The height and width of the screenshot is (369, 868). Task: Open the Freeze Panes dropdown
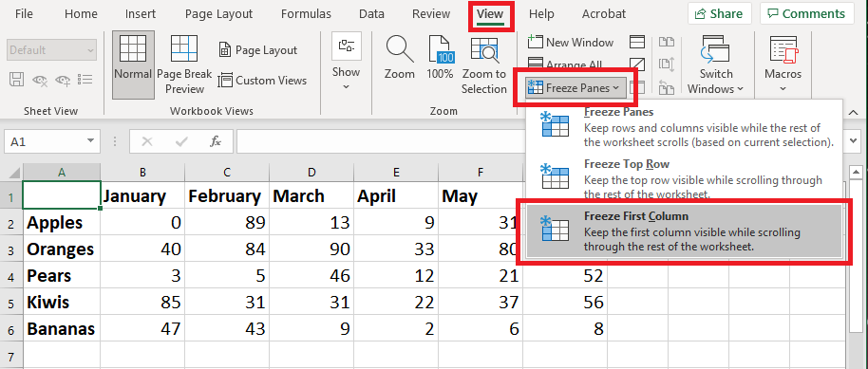pyautogui.click(x=576, y=87)
